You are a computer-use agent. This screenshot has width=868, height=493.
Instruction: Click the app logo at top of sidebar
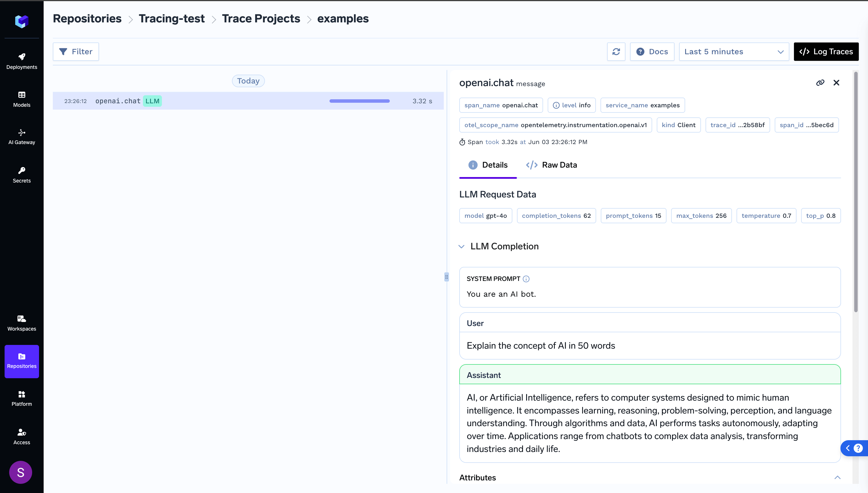pyautogui.click(x=22, y=21)
